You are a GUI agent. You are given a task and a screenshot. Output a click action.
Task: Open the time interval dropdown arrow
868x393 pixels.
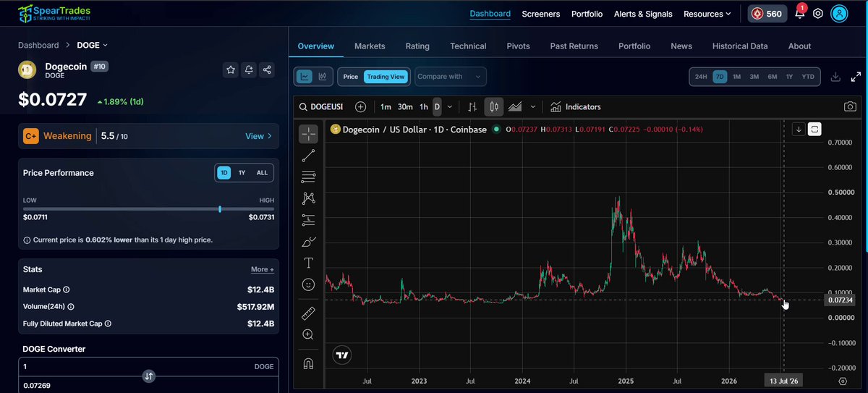pyautogui.click(x=451, y=107)
